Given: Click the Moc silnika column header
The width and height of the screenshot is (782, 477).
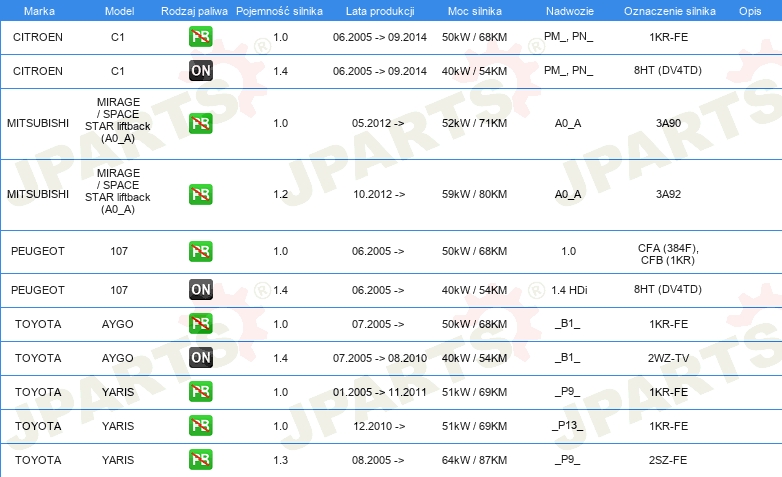Looking at the screenshot, I should point(474,11).
